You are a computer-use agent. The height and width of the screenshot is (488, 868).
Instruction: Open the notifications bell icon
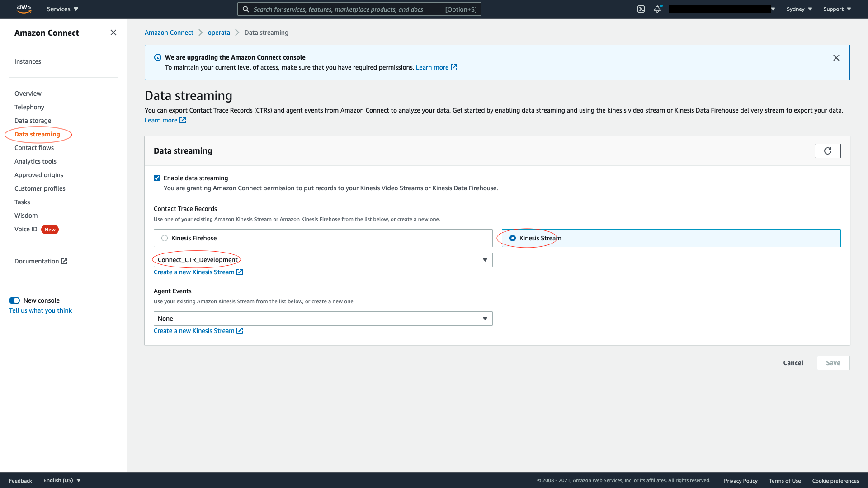click(657, 9)
